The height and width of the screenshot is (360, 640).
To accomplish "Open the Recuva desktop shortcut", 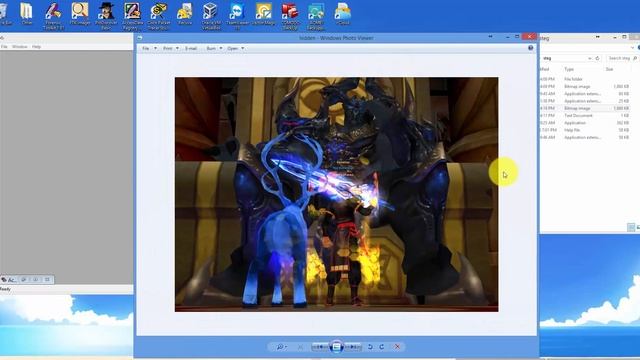I will 184,14.
